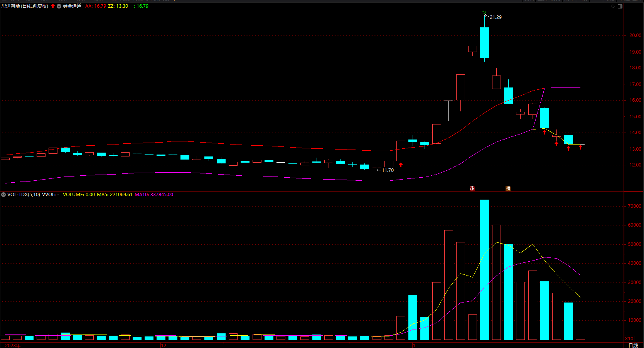This screenshot has width=644, height=348.
Task: Click the red up arrow beside 思进智能
Action: (x=53, y=6)
